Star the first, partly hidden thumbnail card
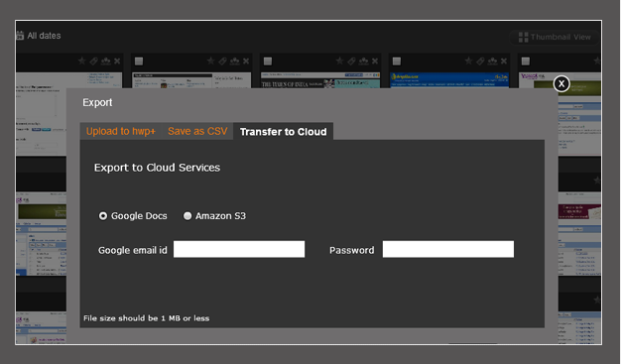 click(82, 61)
